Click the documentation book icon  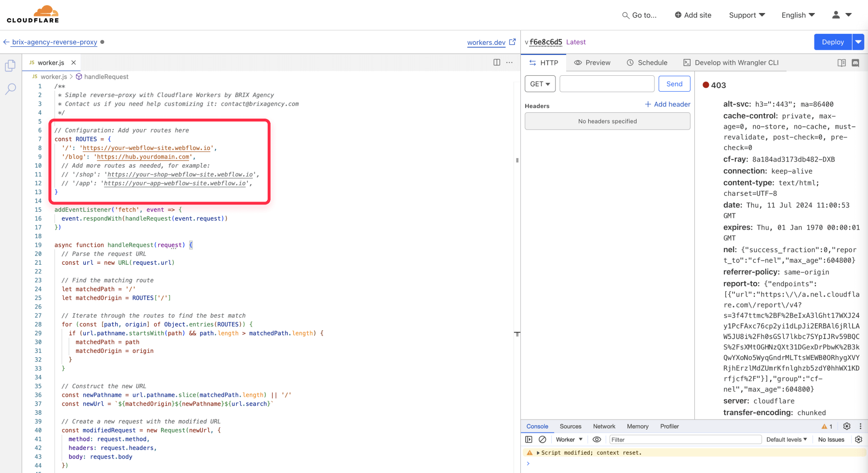point(841,63)
